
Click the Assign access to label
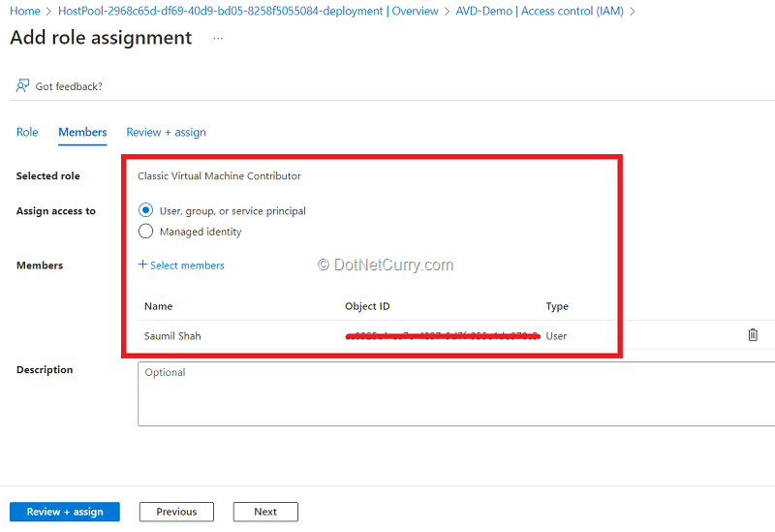coord(56,211)
